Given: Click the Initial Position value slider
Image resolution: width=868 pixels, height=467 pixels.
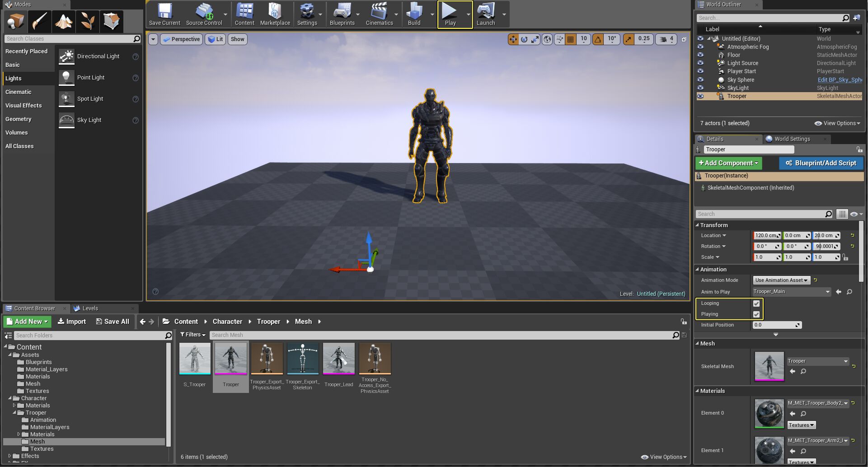Looking at the screenshot, I should click(776, 325).
